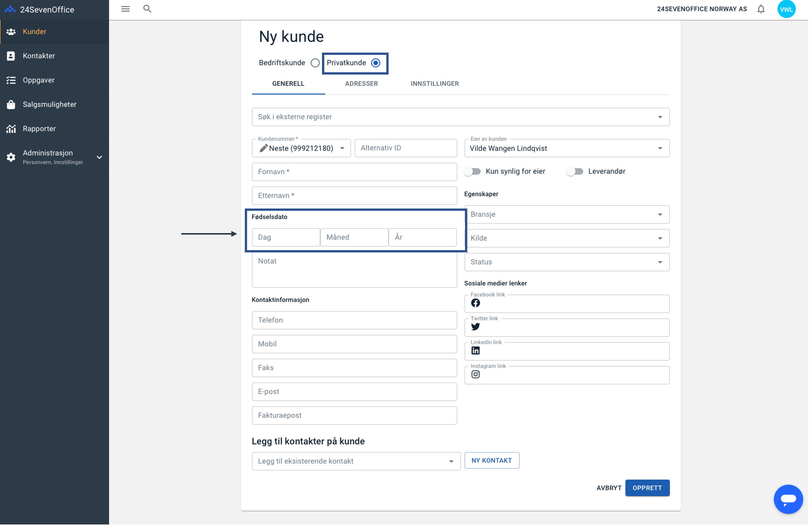Click the Twitter link field

pyautogui.click(x=566, y=327)
